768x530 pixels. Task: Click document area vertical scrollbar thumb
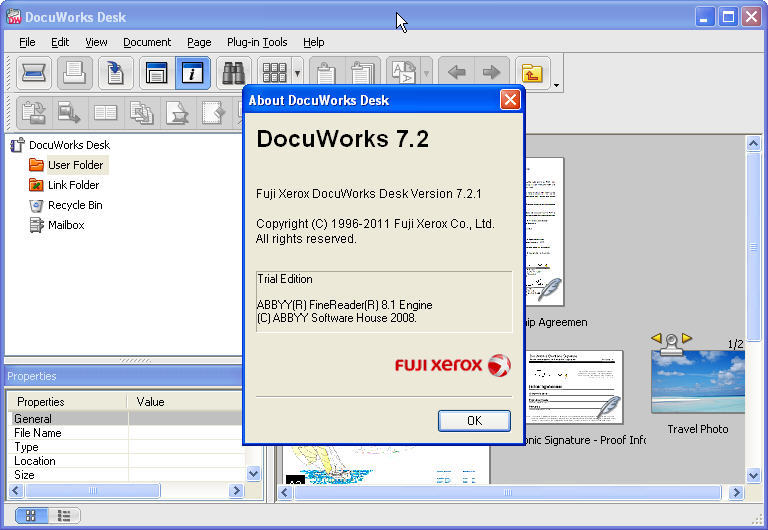click(x=753, y=247)
